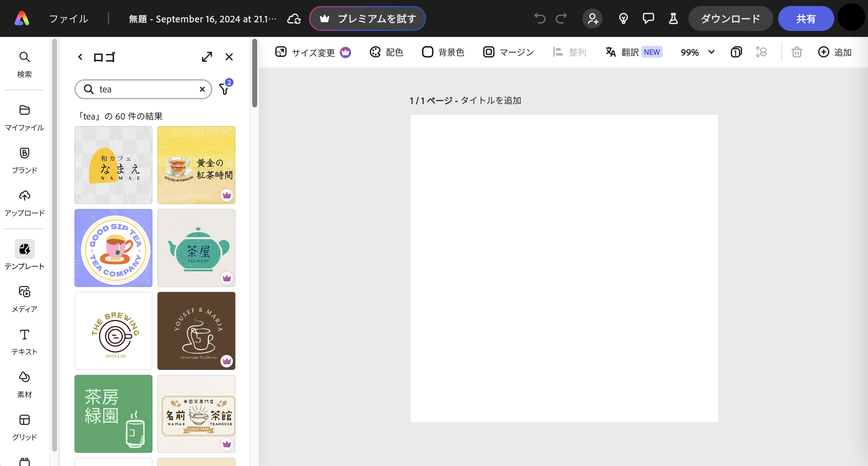
Task: Expand the logo panel to full view
Action: click(x=207, y=57)
